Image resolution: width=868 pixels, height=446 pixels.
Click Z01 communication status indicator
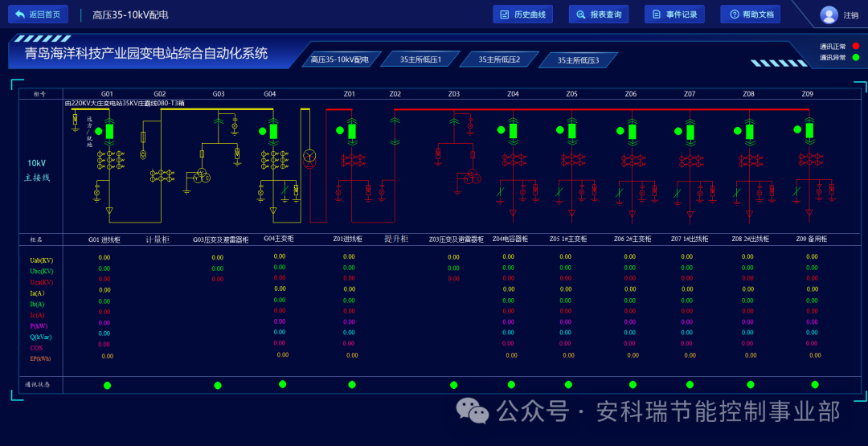click(x=351, y=385)
